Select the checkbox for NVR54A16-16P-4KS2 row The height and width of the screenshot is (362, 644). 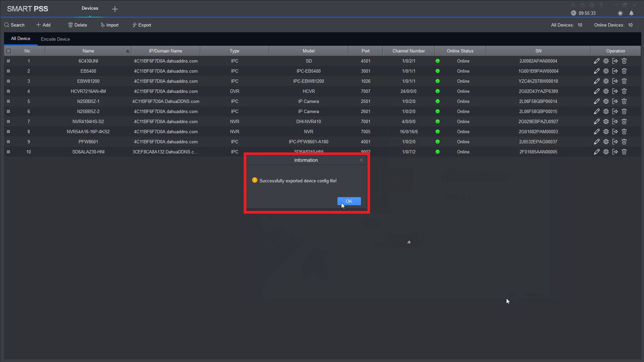coord(8,132)
